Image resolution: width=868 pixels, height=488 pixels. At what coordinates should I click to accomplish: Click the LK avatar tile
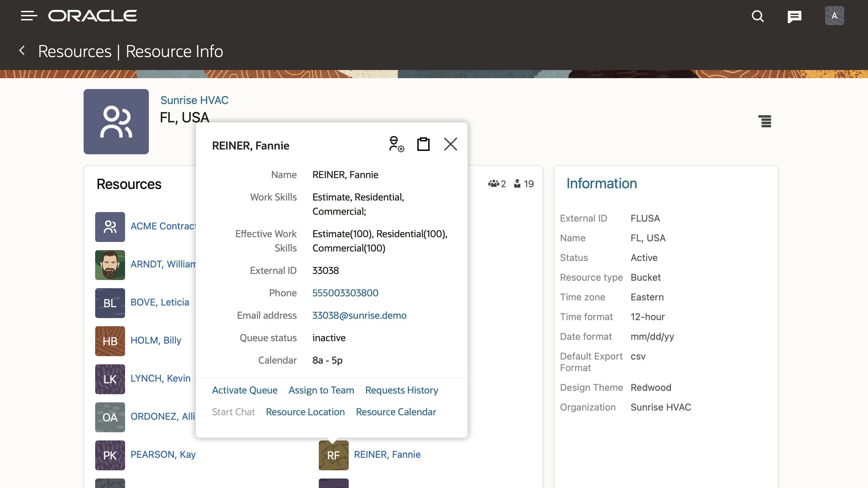point(110,379)
